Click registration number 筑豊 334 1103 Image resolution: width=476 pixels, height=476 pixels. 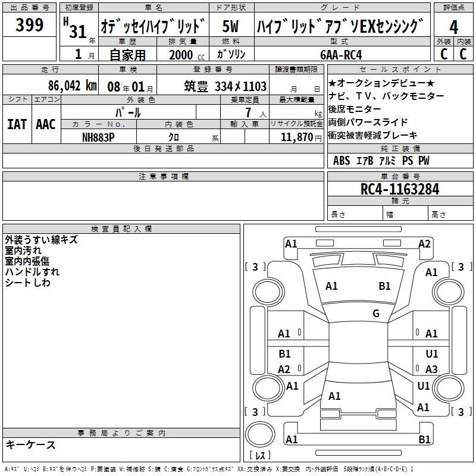[226, 86]
